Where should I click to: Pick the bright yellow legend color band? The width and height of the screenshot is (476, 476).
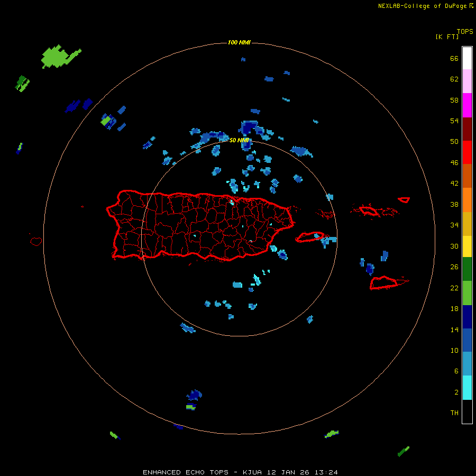tap(467, 246)
